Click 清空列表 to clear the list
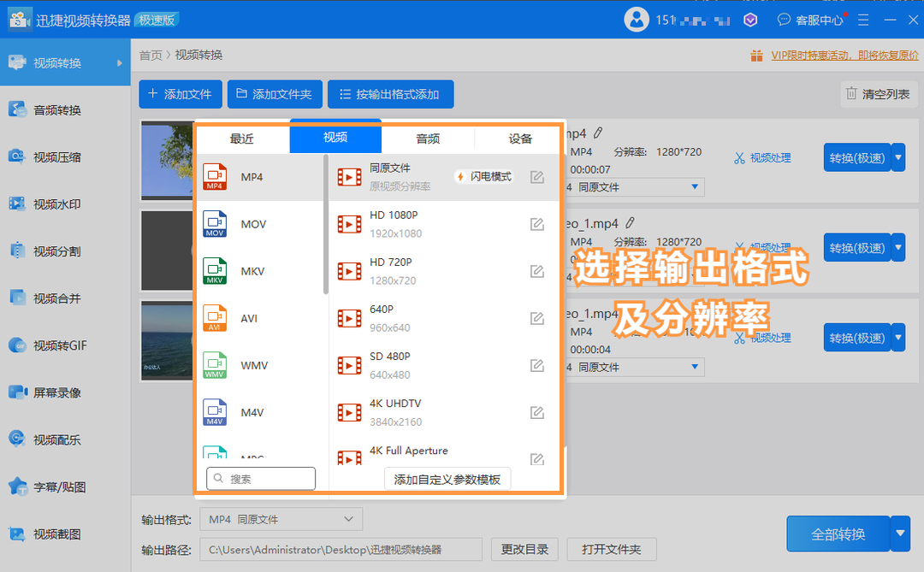 point(878,94)
